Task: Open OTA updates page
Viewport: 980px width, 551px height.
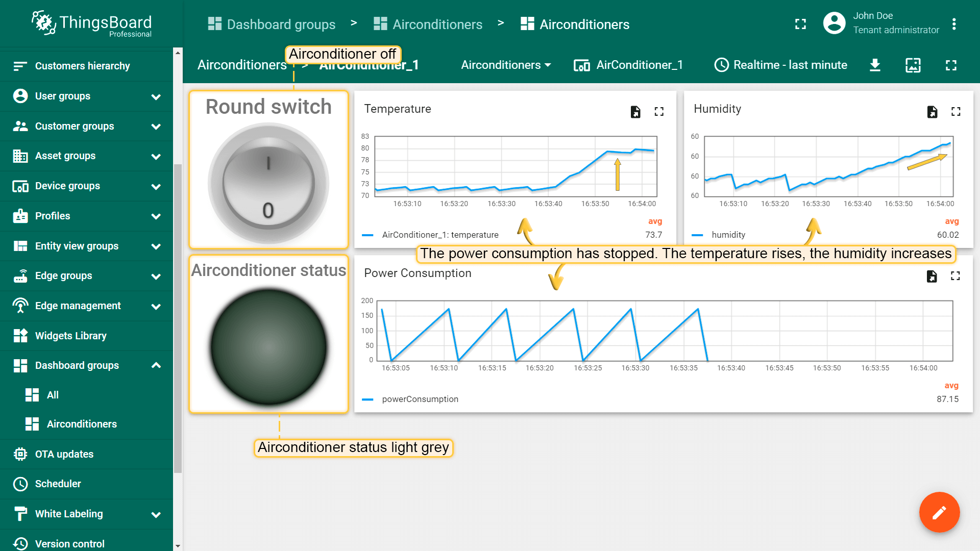Action: tap(87, 454)
